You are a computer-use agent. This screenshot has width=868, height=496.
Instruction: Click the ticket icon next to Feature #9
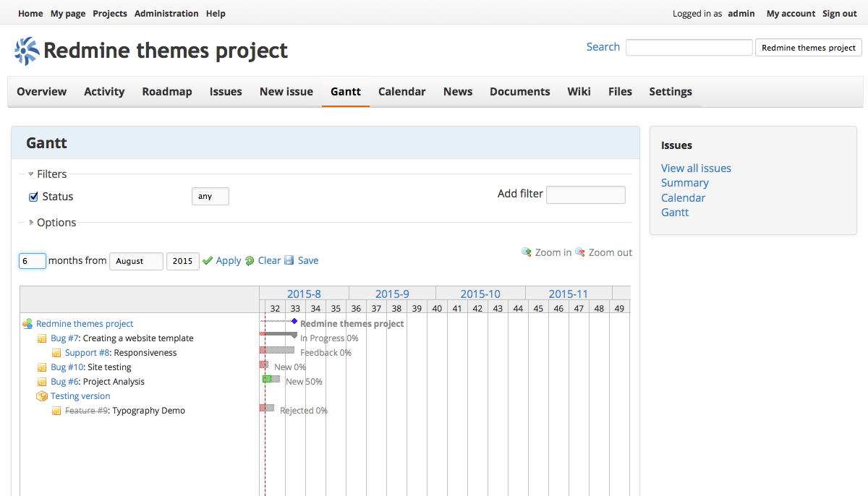point(56,411)
